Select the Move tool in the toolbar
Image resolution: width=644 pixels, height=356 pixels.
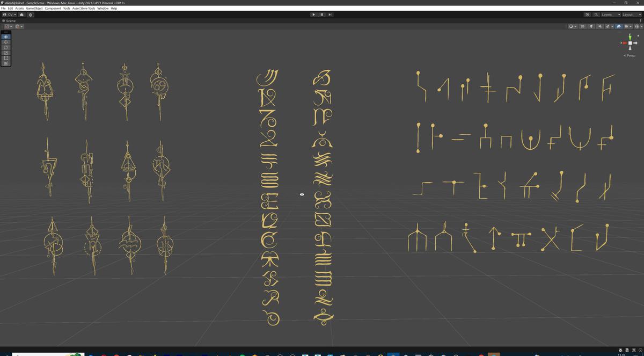click(6, 41)
